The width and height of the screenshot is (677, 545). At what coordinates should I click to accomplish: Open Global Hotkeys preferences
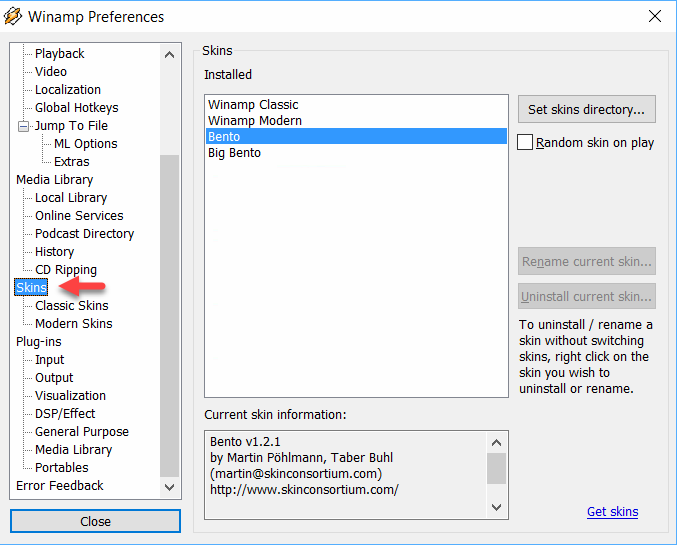pyautogui.click(x=76, y=108)
